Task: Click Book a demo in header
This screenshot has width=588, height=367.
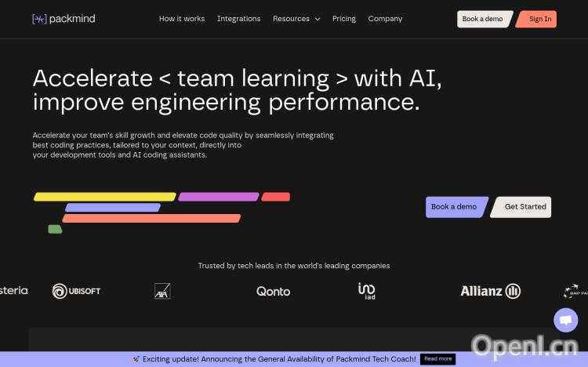Action: point(482,19)
